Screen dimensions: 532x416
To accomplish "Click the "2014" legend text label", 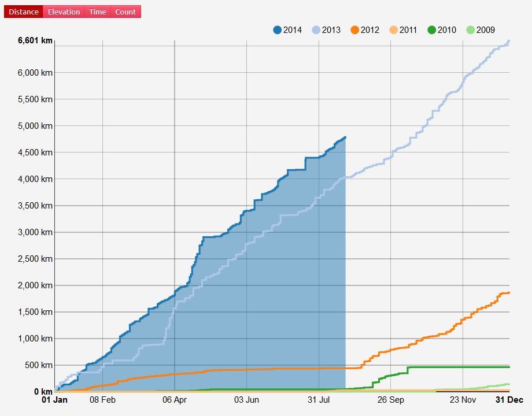I will (293, 30).
